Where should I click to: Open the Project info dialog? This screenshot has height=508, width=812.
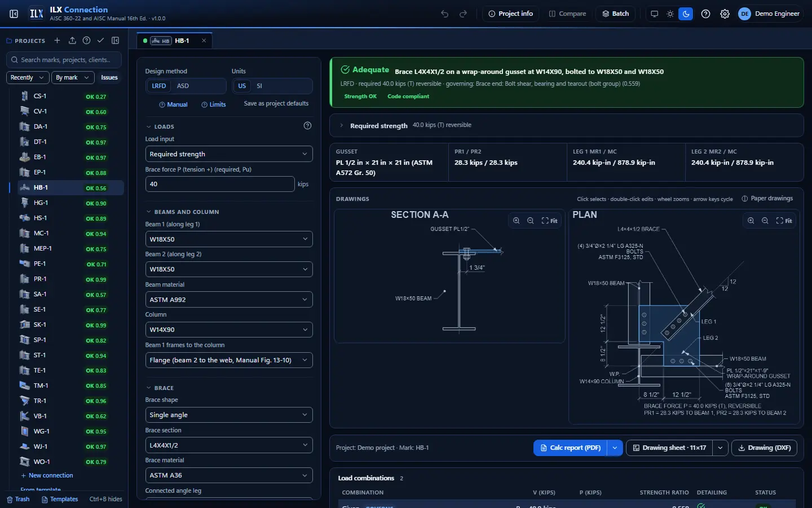(511, 14)
